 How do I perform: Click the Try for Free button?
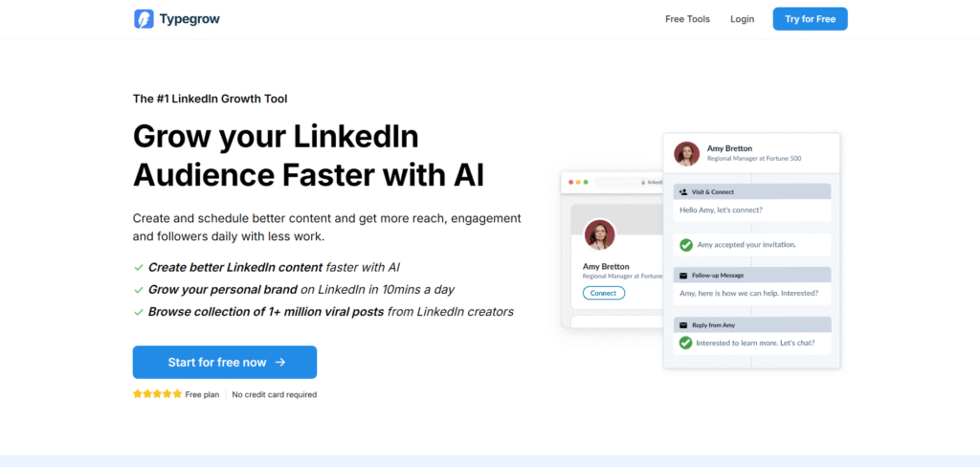pos(810,19)
